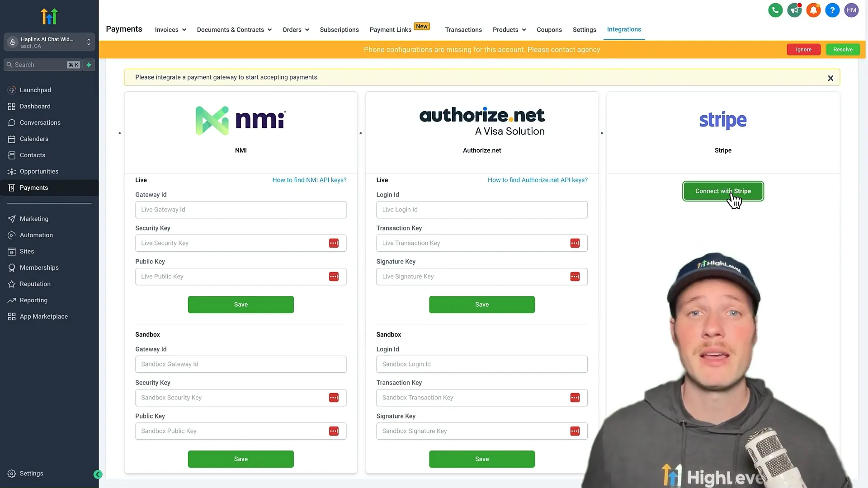Expand the Orders dropdown
868x488 pixels.
coord(296,30)
